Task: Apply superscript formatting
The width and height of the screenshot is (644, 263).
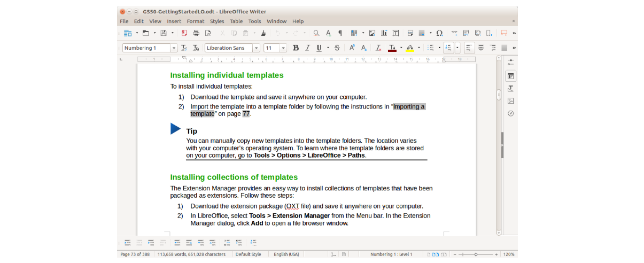Action: tap(352, 48)
